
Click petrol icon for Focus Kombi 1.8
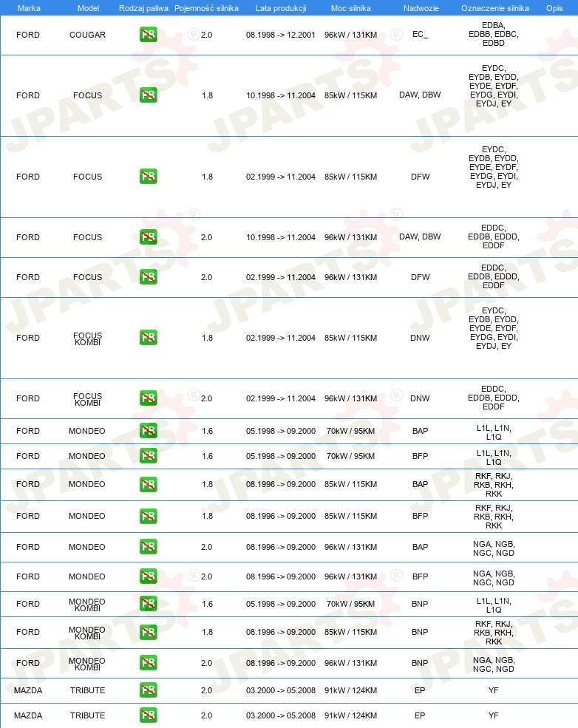[x=148, y=338]
